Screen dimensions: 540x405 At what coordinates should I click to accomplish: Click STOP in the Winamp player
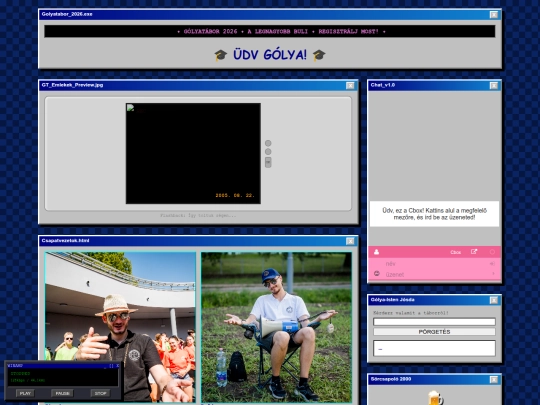(x=100, y=393)
